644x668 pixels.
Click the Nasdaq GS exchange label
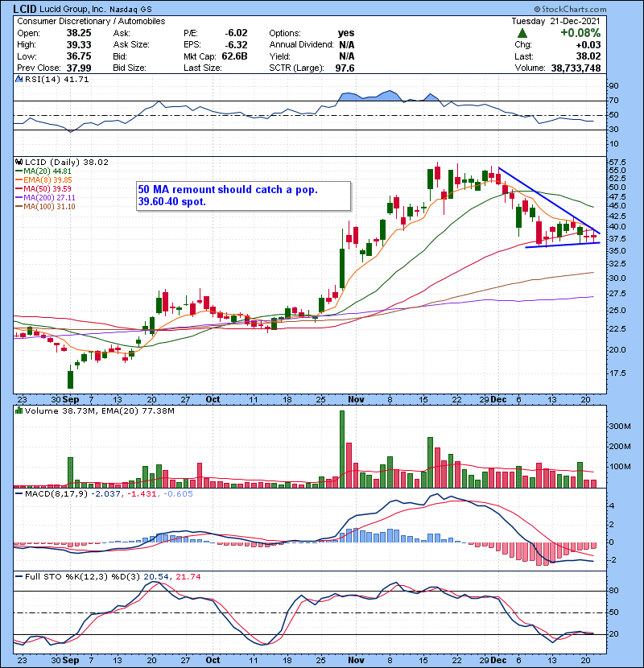point(130,9)
